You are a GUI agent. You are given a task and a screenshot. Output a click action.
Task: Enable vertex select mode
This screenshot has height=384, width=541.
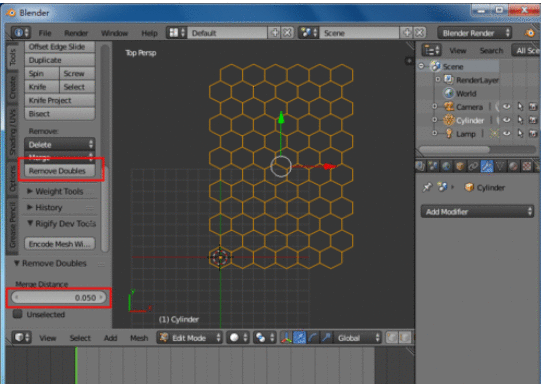(x=392, y=337)
